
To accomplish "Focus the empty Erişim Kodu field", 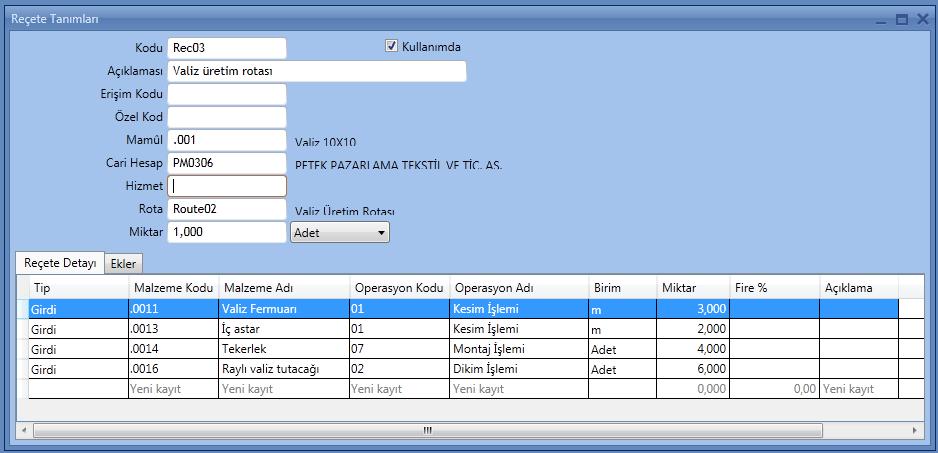I will pyautogui.click(x=227, y=94).
